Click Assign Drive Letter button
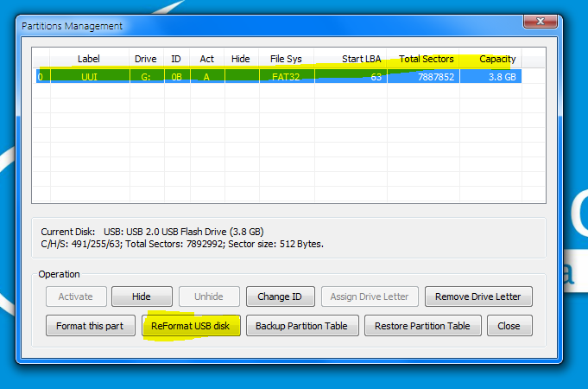This screenshot has width=588, height=389. click(x=370, y=297)
